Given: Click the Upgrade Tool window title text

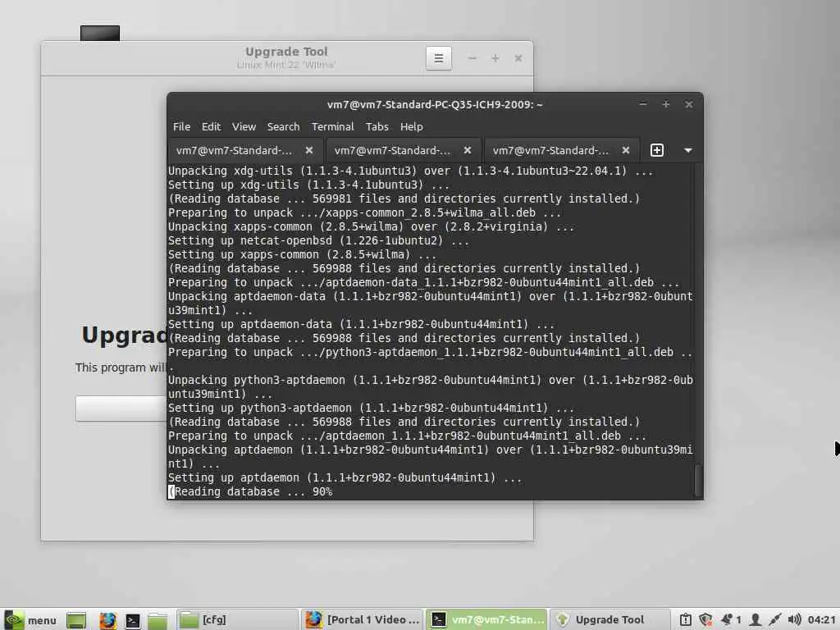Looking at the screenshot, I should point(286,52).
